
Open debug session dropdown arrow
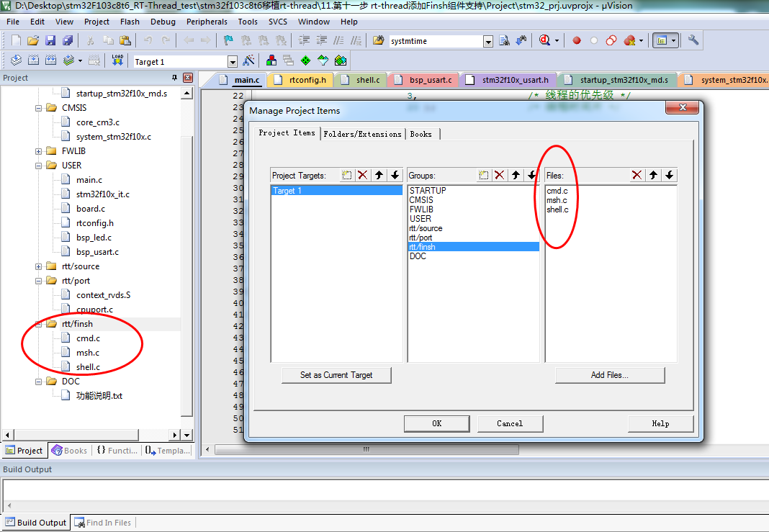(x=557, y=41)
